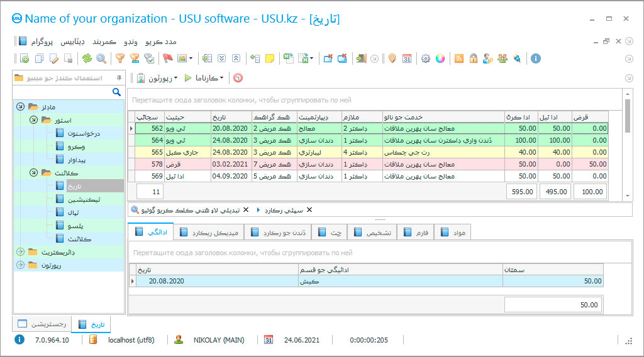Image resolution: width=644 pixels, height=357 pixels.
Task: Open the ونڊو menu
Action: pyautogui.click(x=131, y=42)
